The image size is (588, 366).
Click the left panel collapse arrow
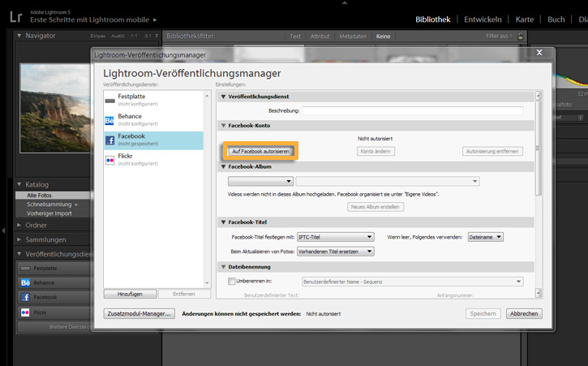pos(3,230)
